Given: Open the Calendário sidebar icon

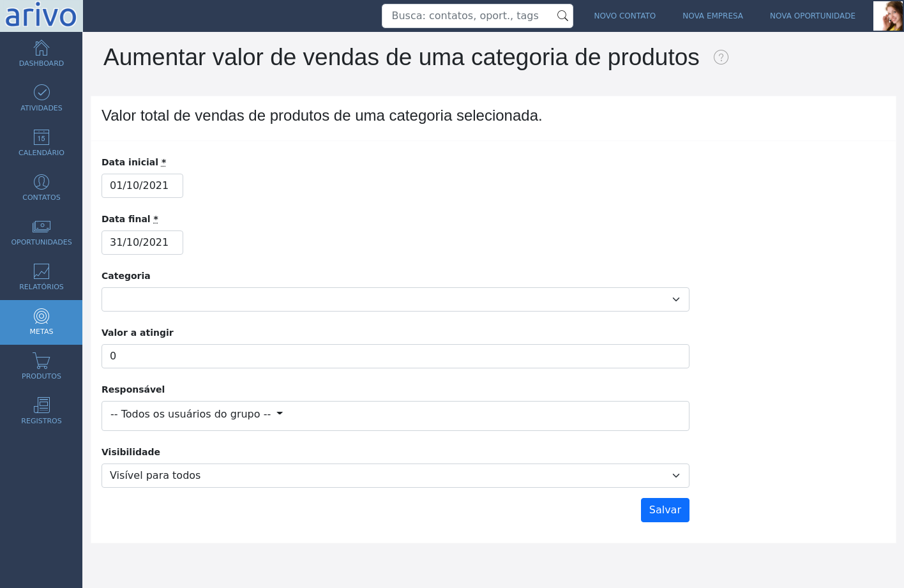Looking at the screenshot, I should 41,137.
